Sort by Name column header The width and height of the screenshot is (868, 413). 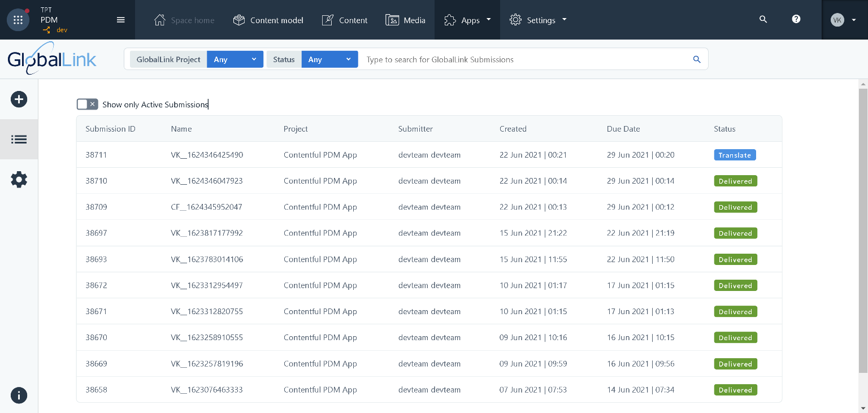(x=181, y=129)
